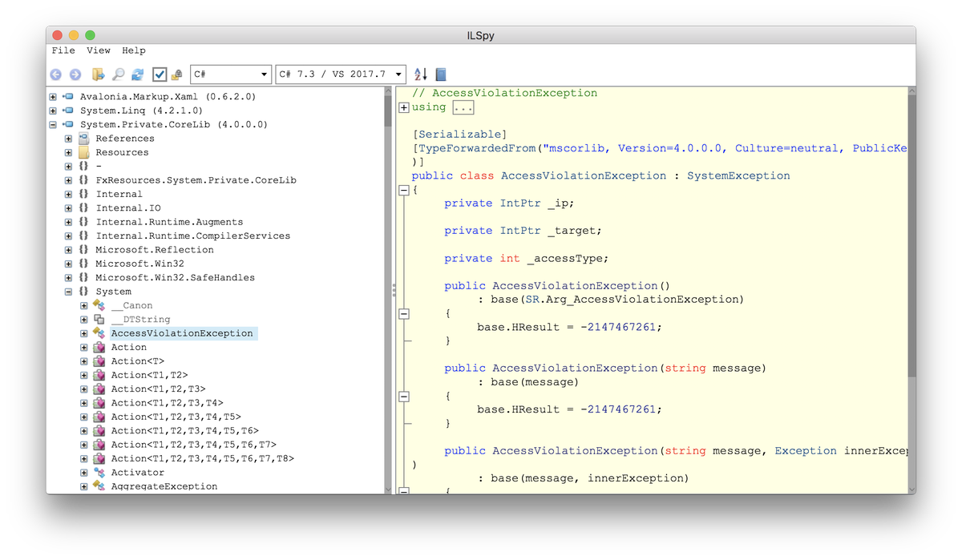
Task: Toggle the checked toolbar checkbox
Action: click(x=160, y=75)
